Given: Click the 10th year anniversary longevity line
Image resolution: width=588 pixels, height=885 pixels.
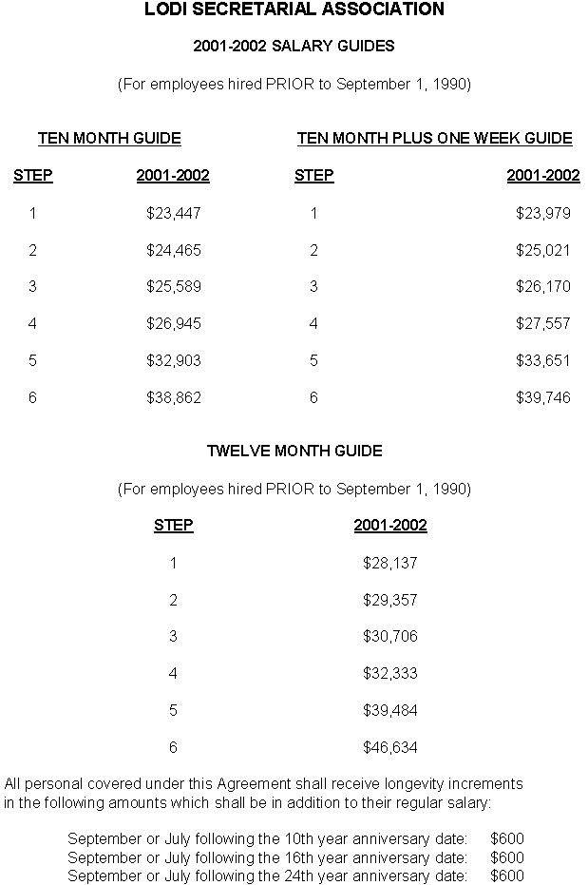Looking at the screenshot, I should [x=296, y=838].
